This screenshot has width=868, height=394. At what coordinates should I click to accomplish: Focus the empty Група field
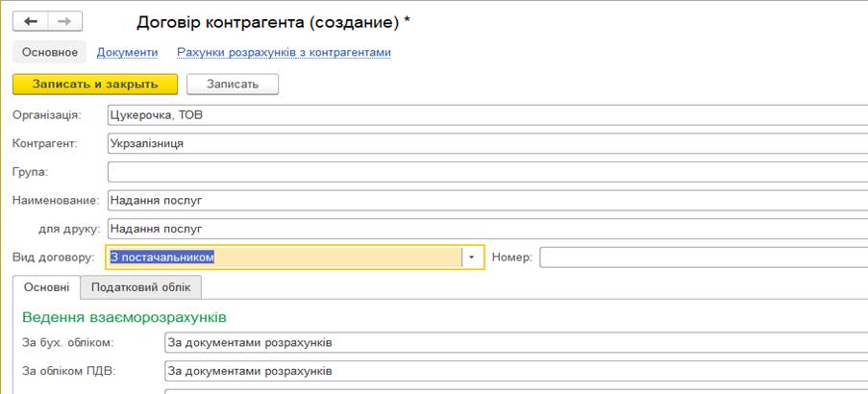(487, 172)
